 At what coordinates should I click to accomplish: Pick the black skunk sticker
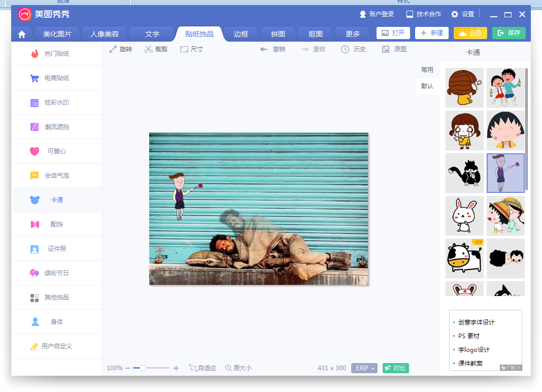(464, 173)
